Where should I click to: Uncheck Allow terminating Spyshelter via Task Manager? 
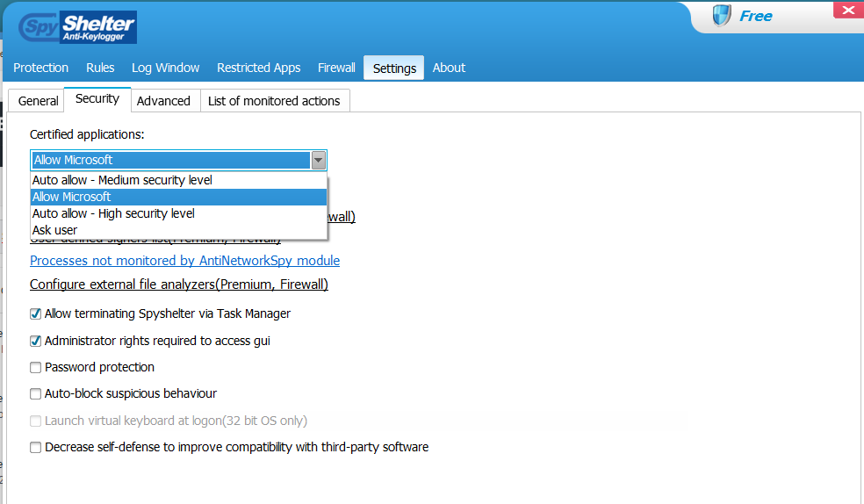36,314
